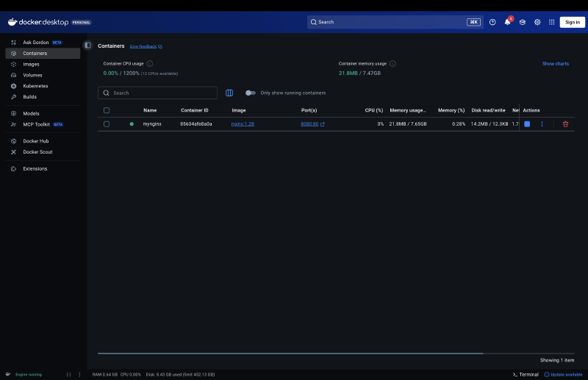The width and height of the screenshot is (588, 380).
Task: Open the column customization icon
Action: point(229,93)
